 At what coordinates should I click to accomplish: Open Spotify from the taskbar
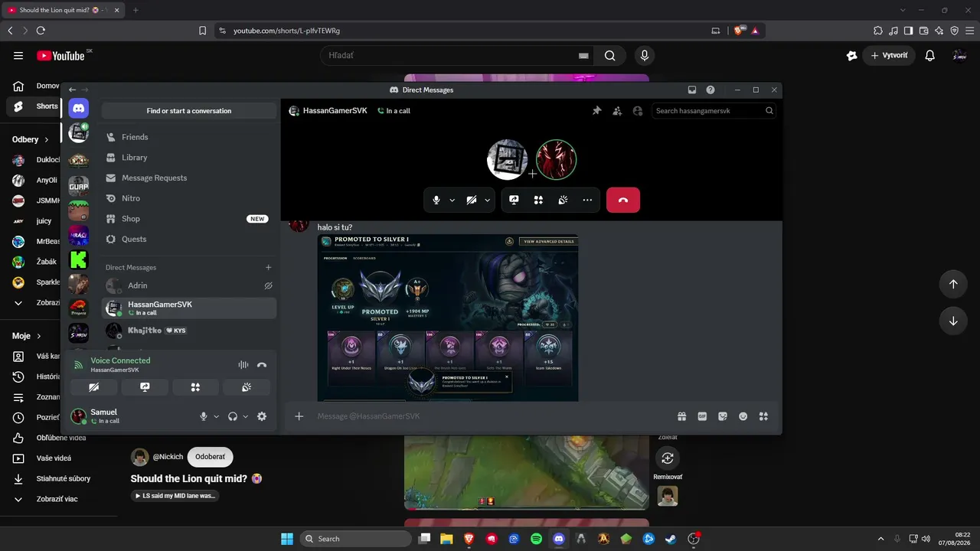point(537,539)
